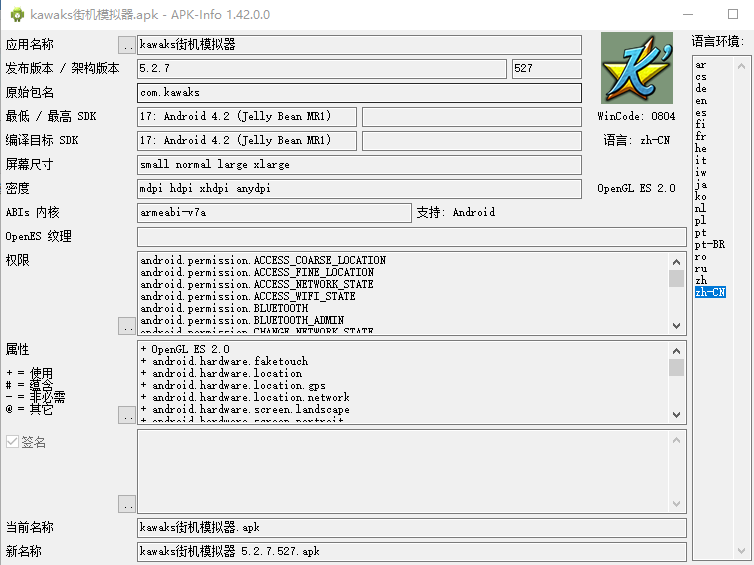The width and height of the screenshot is (754, 565).
Task: Click the empty maximum SDK field
Action: [472, 117]
